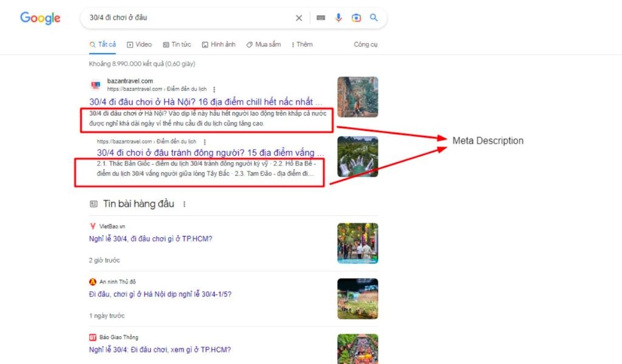Click the VietBao article thumbnail
Screen dimensions: 622x364
tap(357, 243)
